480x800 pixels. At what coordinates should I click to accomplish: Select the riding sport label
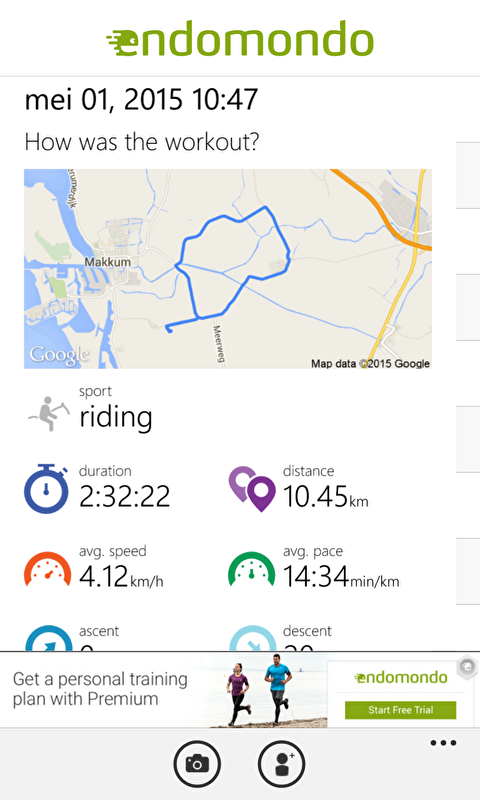point(116,418)
